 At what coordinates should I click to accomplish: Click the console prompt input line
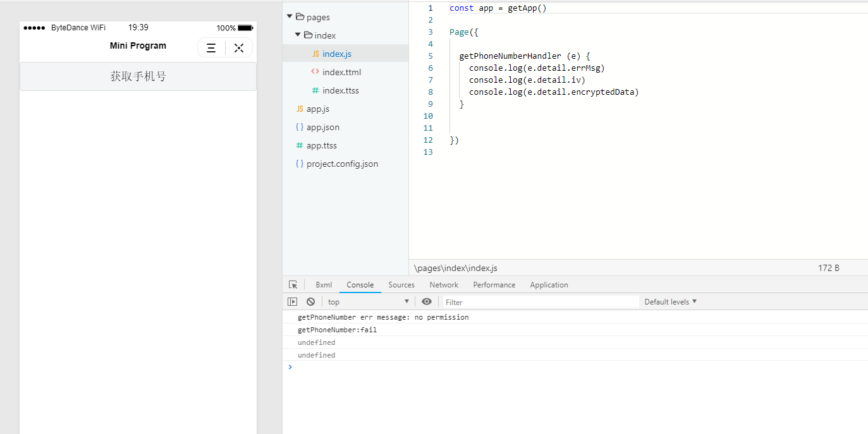pos(575,367)
